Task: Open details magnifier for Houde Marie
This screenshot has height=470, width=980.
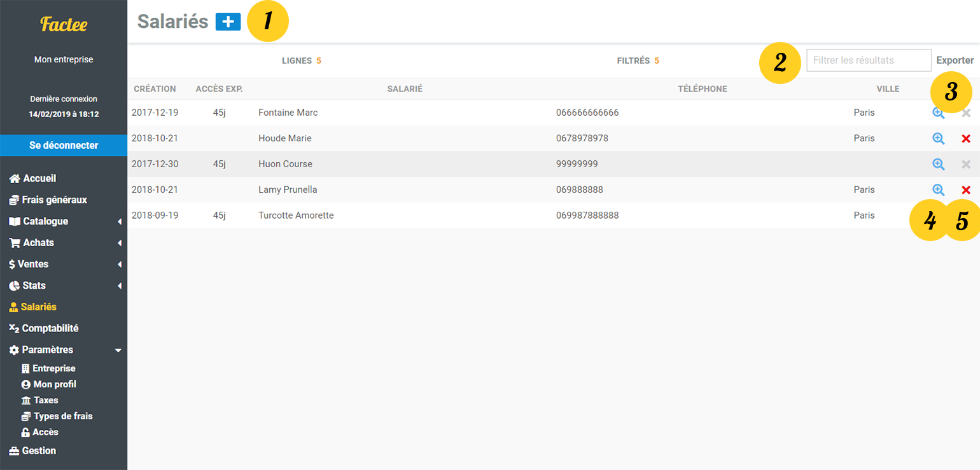Action: pyautogui.click(x=938, y=139)
